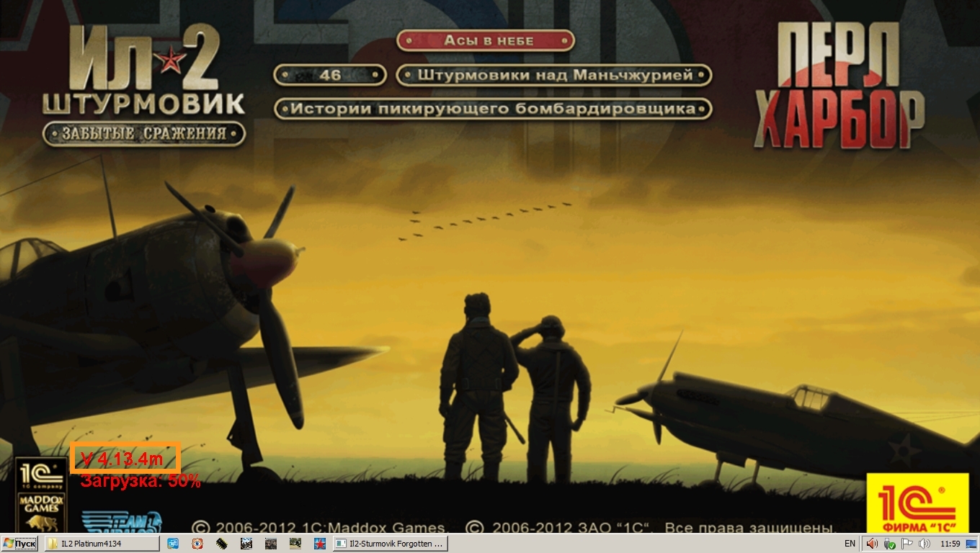Click the Maddox Games bull logo
The width and height of the screenshot is (980, 553).
point(40,512)
